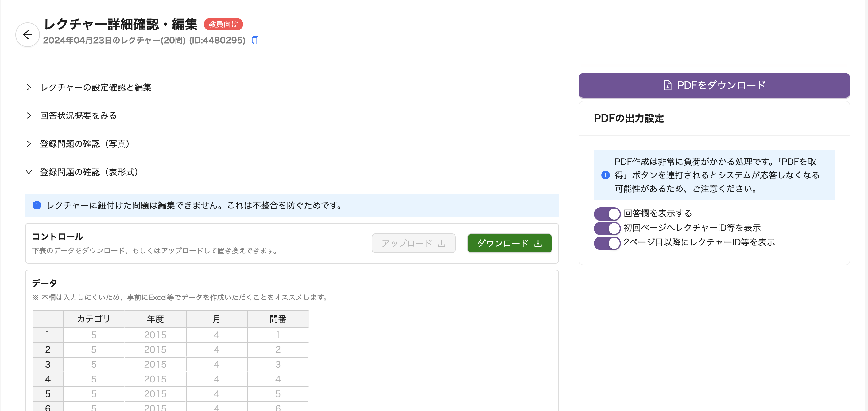Click the download icon on the ダウンロード button
Image resolution: width=868 pixels, height=411 pixels.
coord(538,243)
